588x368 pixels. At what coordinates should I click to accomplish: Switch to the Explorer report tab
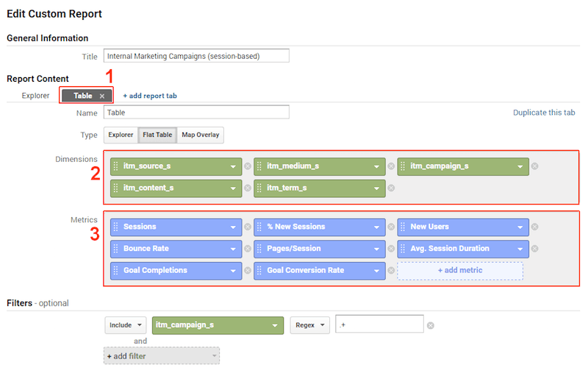click(35, 96)
